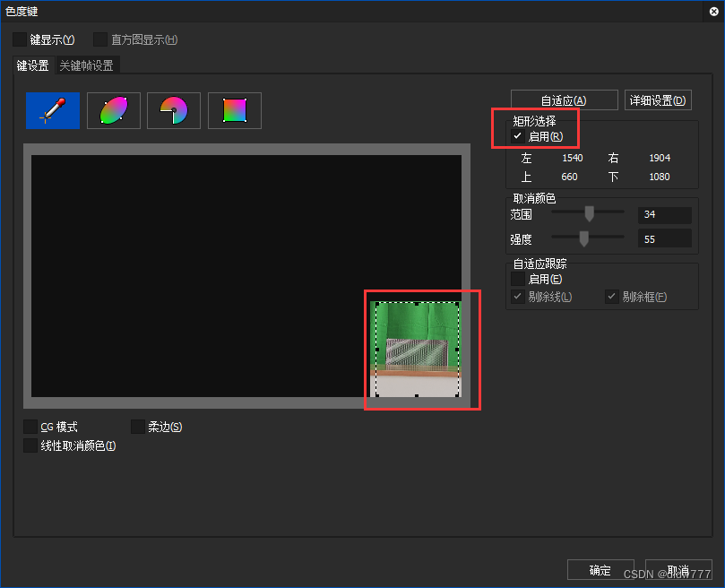Image resolution: width=725 pixels, height=588 pixels.
Task: Disable 启用 under 矩形选择
Action: pyautogui.click(x=518, y=136)
